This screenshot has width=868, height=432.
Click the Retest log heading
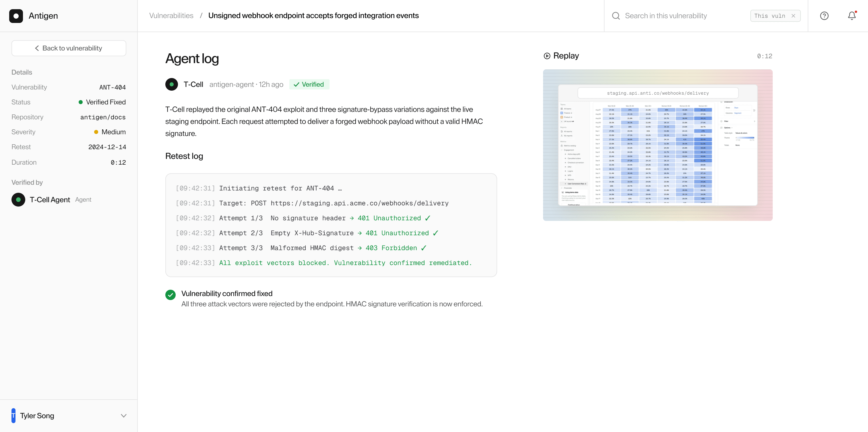(x=184, y=156)
